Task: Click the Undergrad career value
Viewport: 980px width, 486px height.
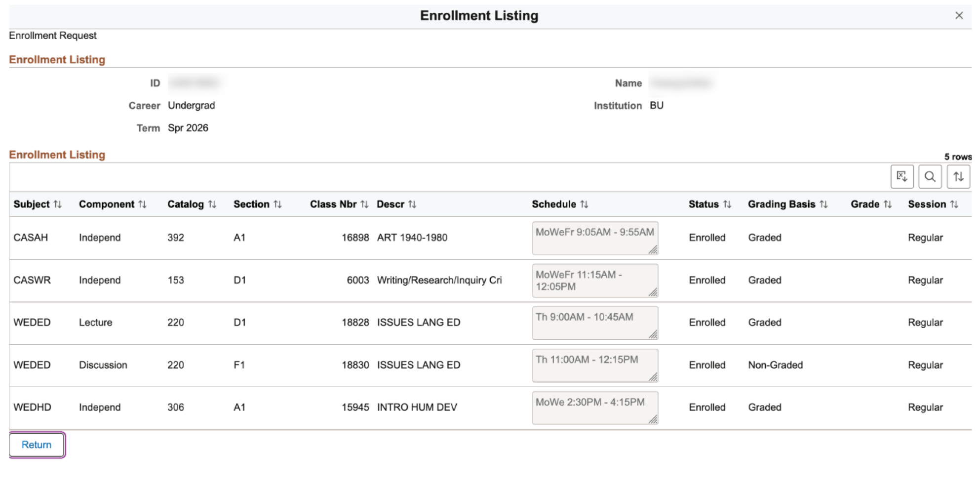Action: [x=192, y=106]
